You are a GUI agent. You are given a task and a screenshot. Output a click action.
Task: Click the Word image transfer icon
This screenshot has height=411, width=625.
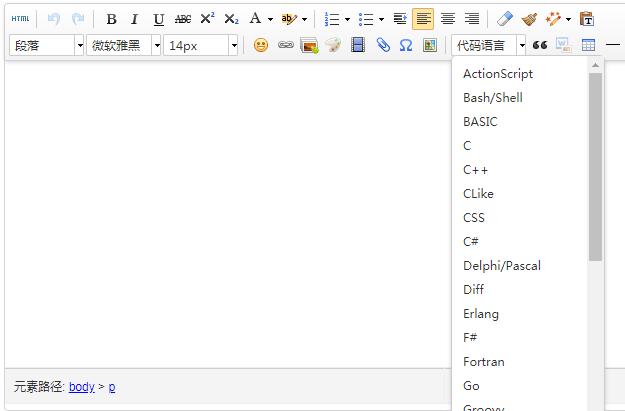pyautogui.click(x=564, y=45)
